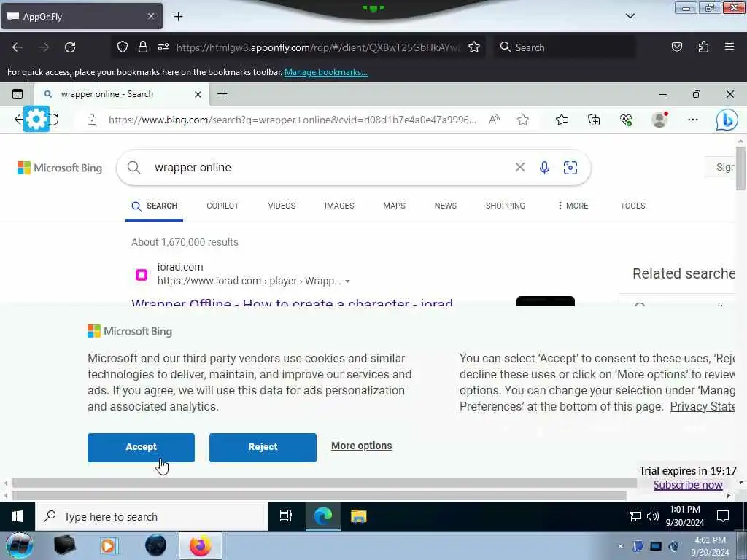Open Bing visual search camera icon

click(x=570, y=168)
